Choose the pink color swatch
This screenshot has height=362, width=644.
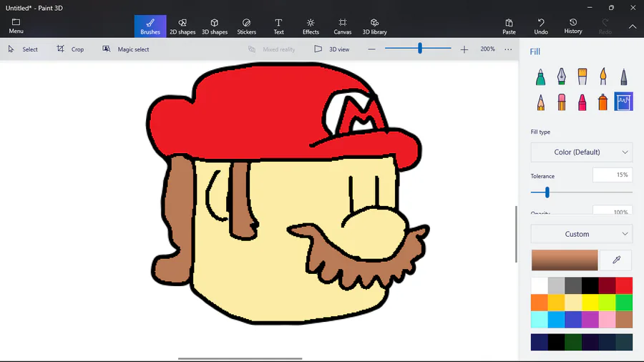(607, 320)
